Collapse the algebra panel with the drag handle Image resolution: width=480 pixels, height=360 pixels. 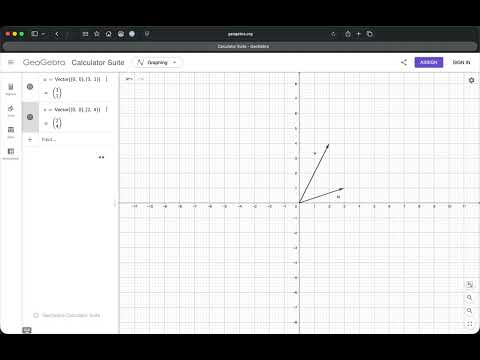point(115,203)
